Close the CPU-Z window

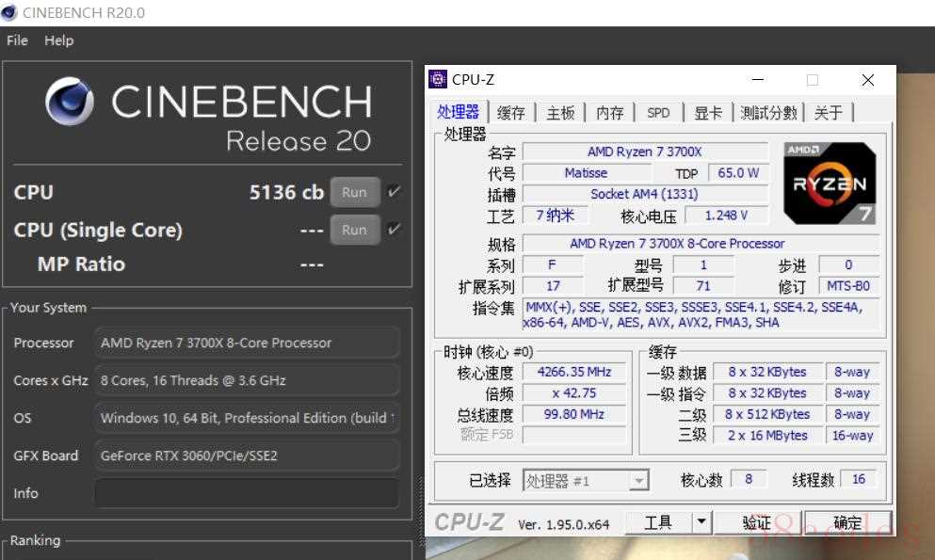(868, 79)
